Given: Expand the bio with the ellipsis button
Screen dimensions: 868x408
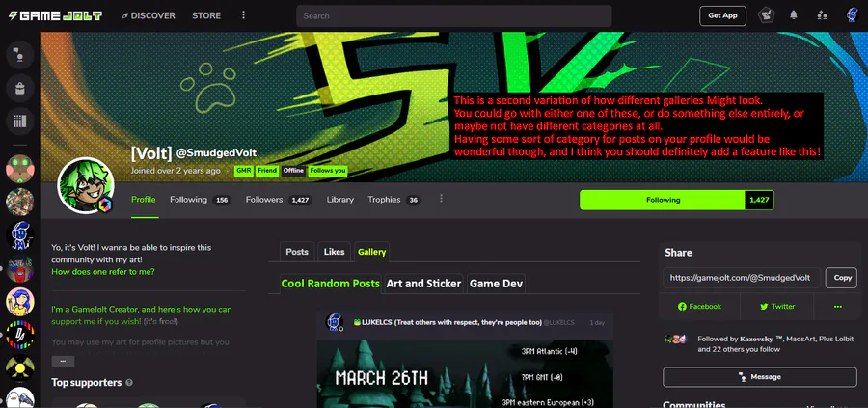Looking at the screenshot, I should tap(63, 361).
